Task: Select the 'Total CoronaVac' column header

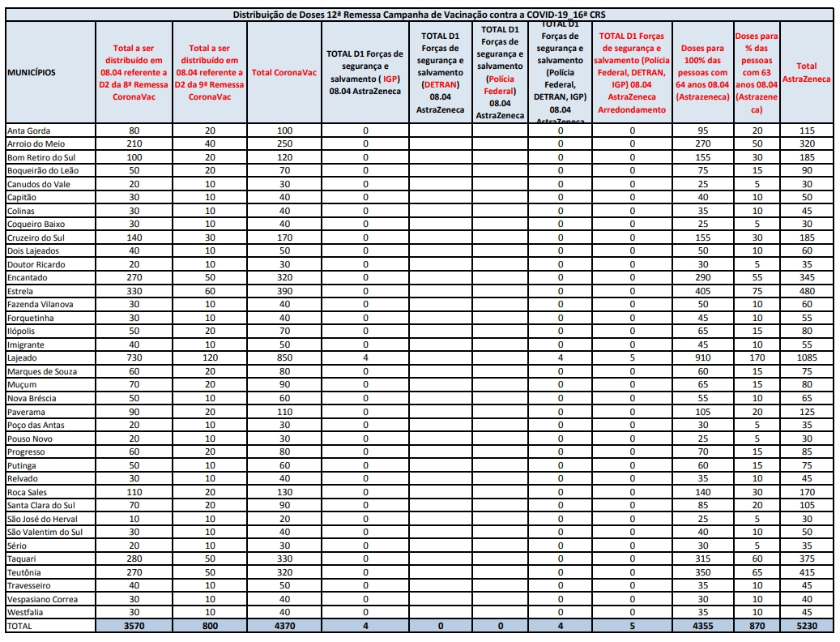Action: [x=284, y=72]
